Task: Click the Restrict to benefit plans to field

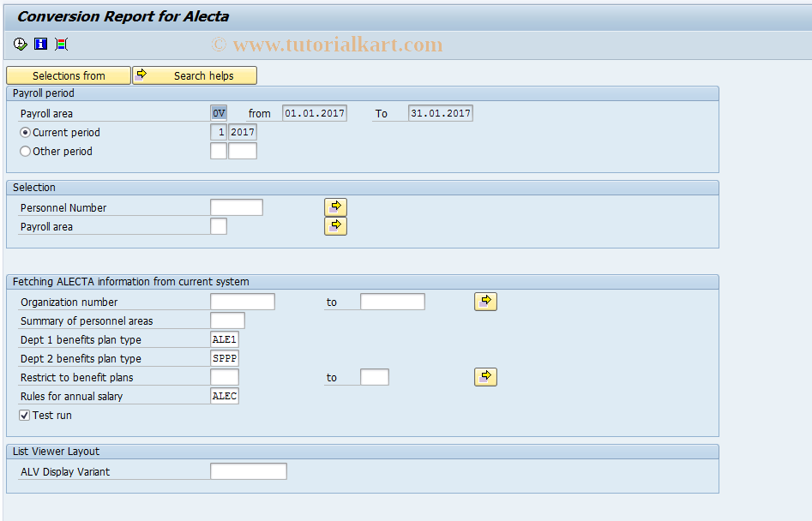Action: point(375,377)
